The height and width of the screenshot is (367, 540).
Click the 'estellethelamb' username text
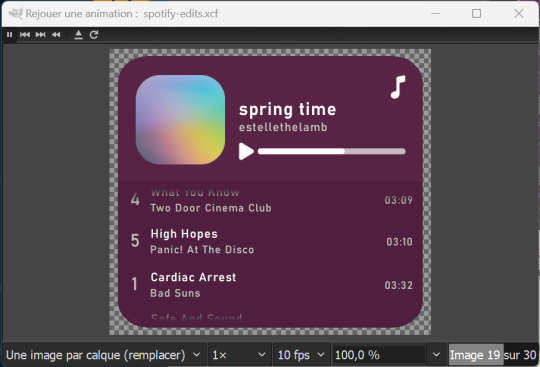pyautogui.click(x=283, y=127)
